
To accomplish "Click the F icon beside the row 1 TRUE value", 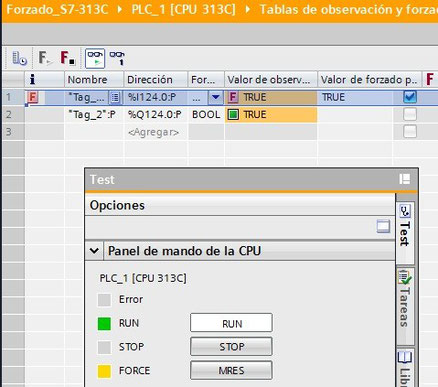I will (233, 97).
